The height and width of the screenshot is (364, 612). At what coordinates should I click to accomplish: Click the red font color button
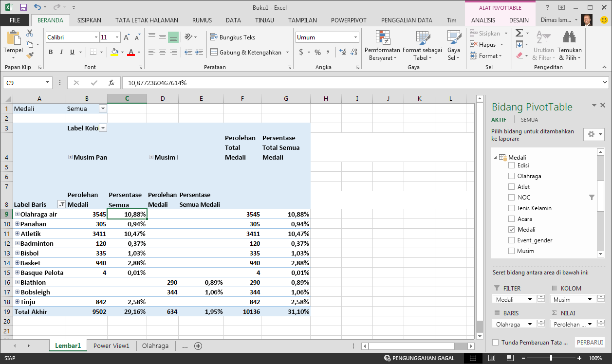pos(130,52)
